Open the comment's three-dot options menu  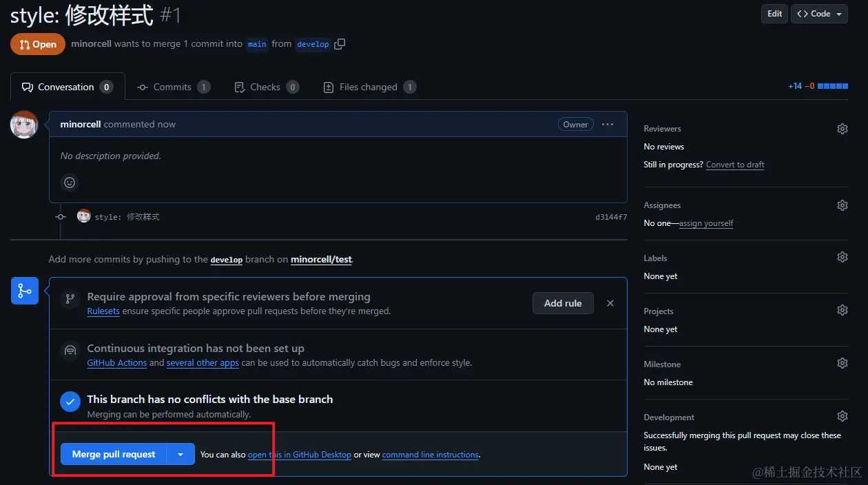tap(607, 125)
